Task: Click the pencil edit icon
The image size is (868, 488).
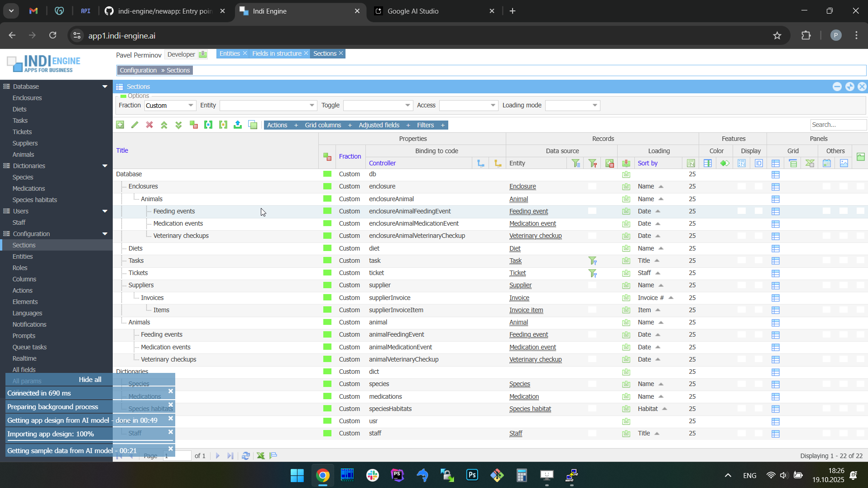Action: tap(135, 125)
